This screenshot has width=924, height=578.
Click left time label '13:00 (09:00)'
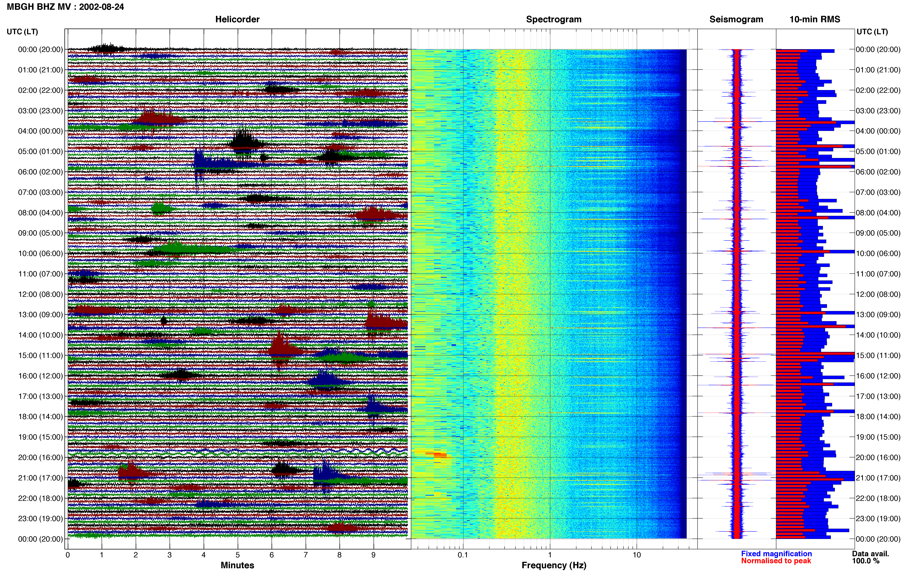[41, 315]
